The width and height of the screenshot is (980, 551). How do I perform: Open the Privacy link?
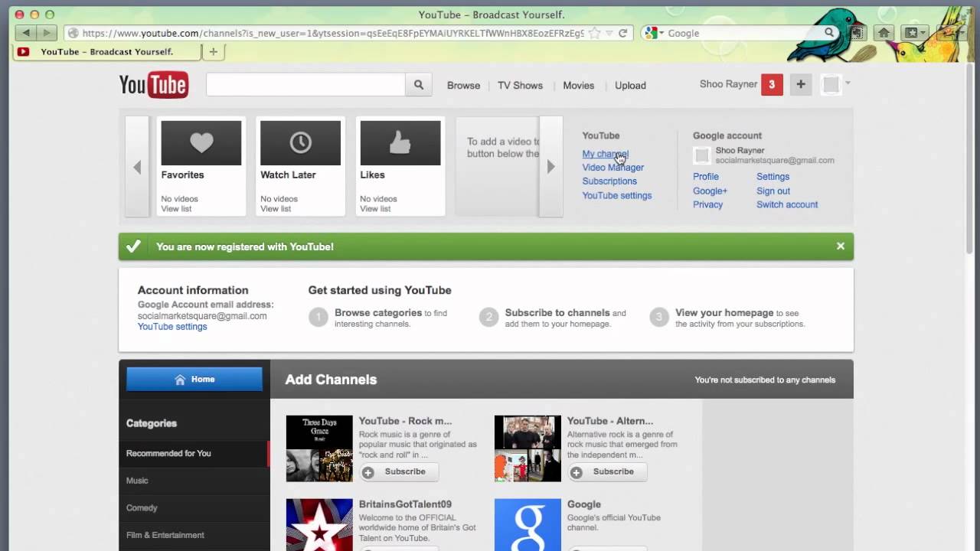coord(707,205)
